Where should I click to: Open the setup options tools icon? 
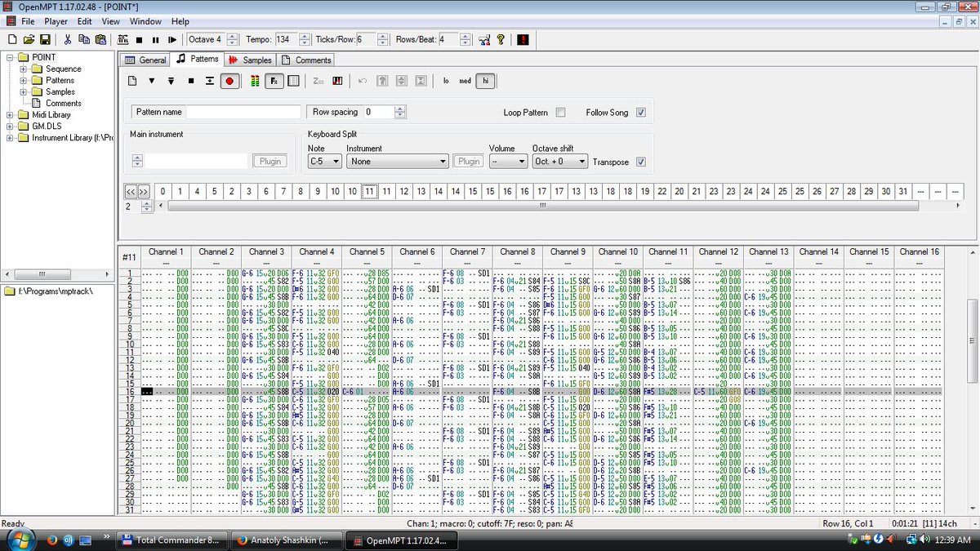[x=484, y=39]
